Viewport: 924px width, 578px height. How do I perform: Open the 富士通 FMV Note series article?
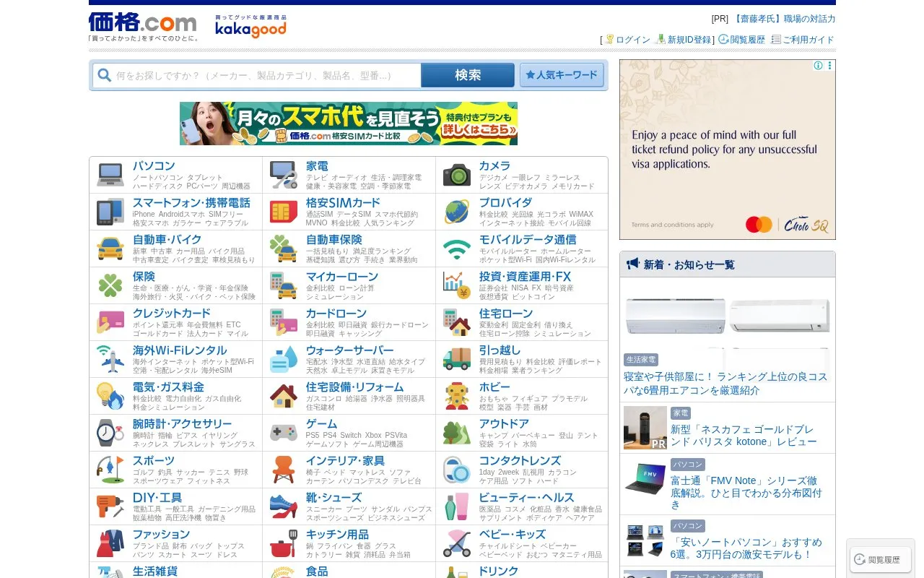746,493
